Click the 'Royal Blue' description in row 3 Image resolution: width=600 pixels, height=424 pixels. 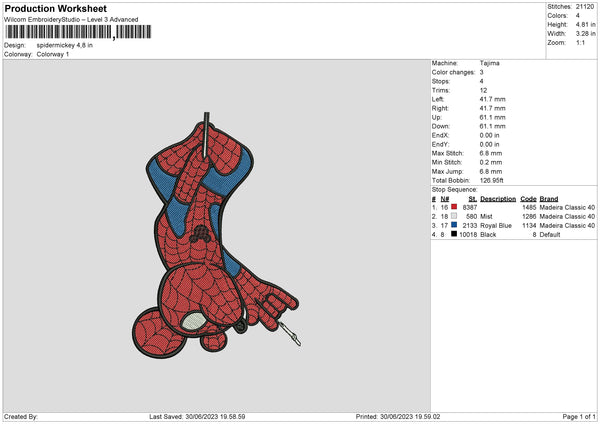[x=496, y=225]
